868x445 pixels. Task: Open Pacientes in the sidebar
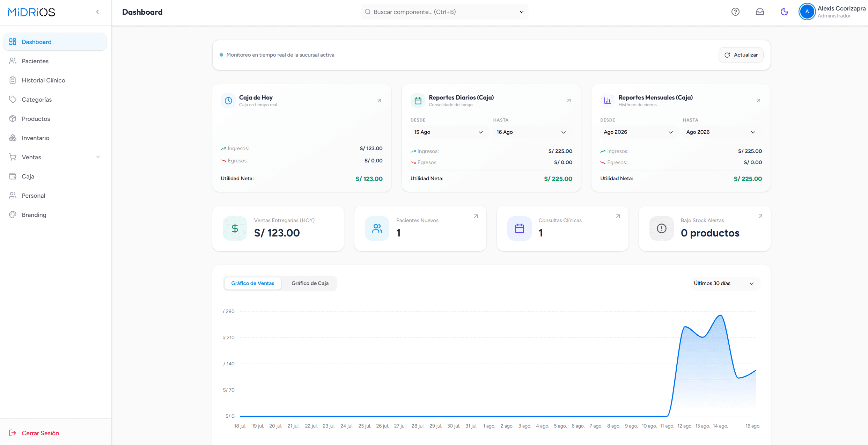click(x=55, y=61)
